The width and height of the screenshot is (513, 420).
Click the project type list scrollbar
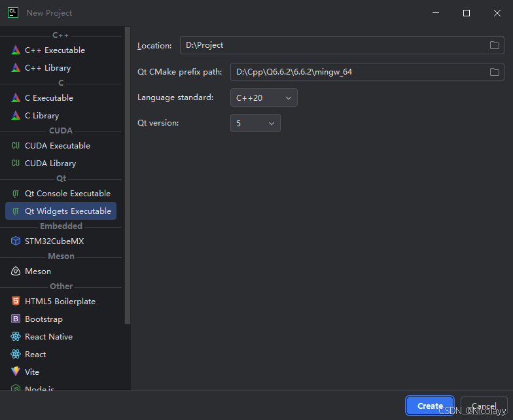click(x=128, y=175)
